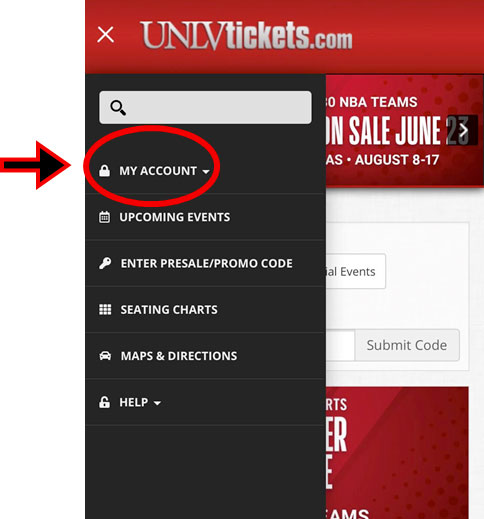Click the car icon for Maps & Directions
The height and width of the screenshot is (519, 484).
pyautogui.click(x=105, y=356)
